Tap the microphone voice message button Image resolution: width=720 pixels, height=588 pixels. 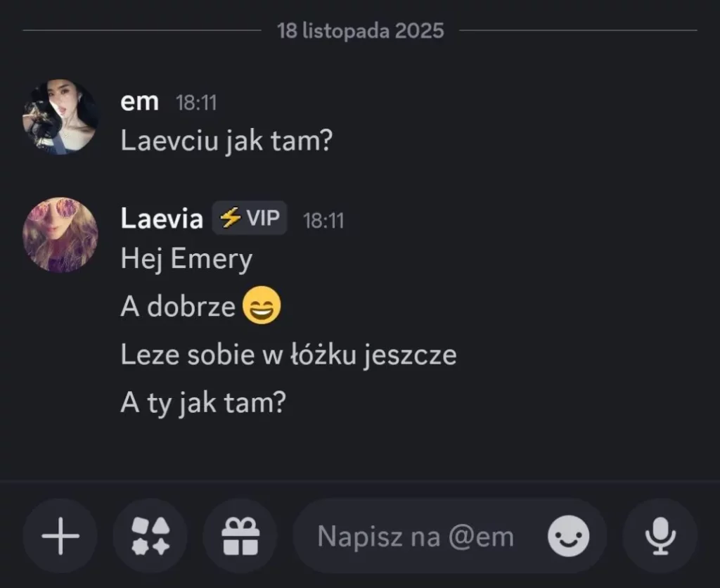tap(660, 537)
